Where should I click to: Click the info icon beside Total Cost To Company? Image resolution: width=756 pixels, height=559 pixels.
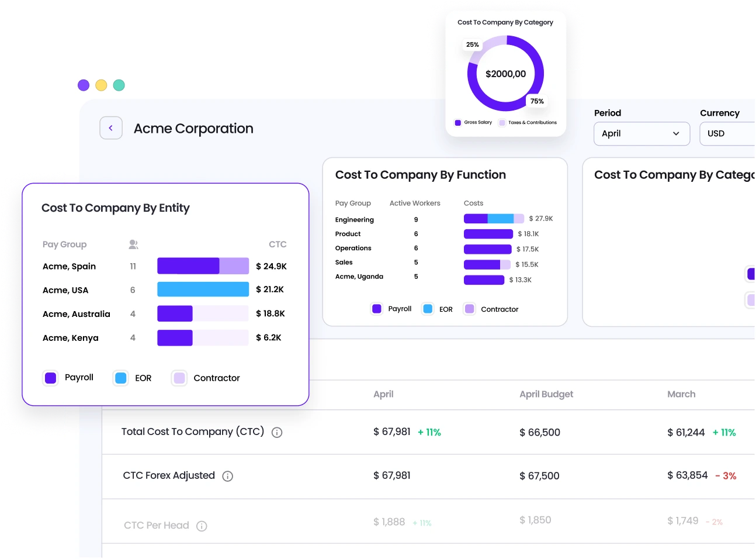coord(276,432)
